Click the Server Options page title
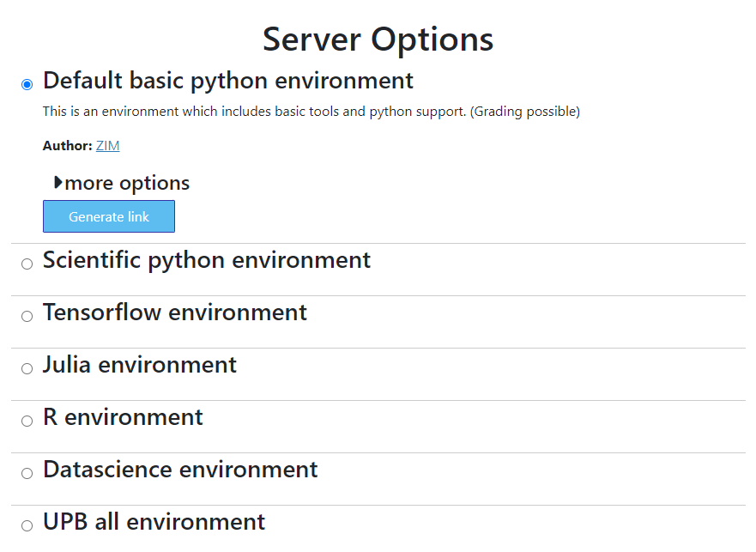 click(x=378, y=39)
